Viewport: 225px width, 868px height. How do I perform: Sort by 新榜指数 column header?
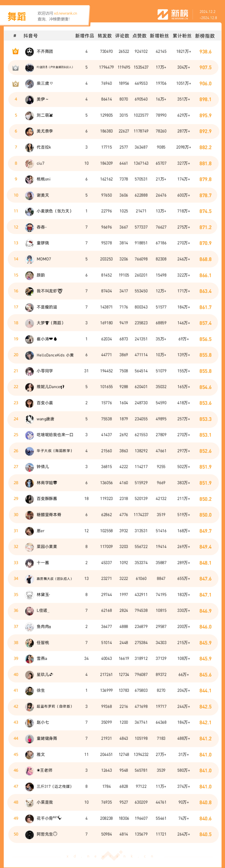coord(205,36)
